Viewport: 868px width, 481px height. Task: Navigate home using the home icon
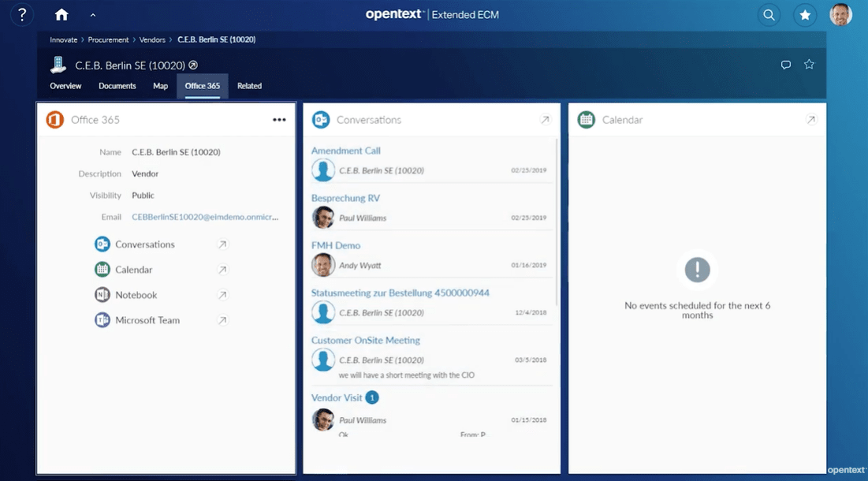(61, 14)
